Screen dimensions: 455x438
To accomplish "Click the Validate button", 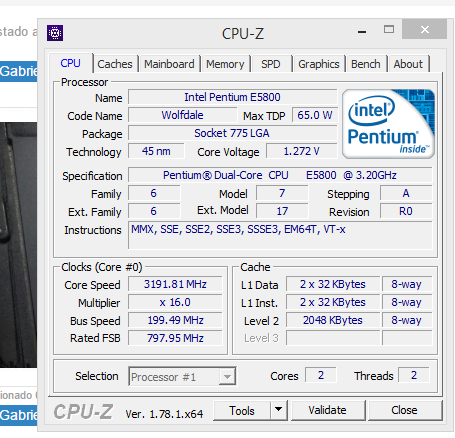I will pyautogui.click(x=328, y=410).
